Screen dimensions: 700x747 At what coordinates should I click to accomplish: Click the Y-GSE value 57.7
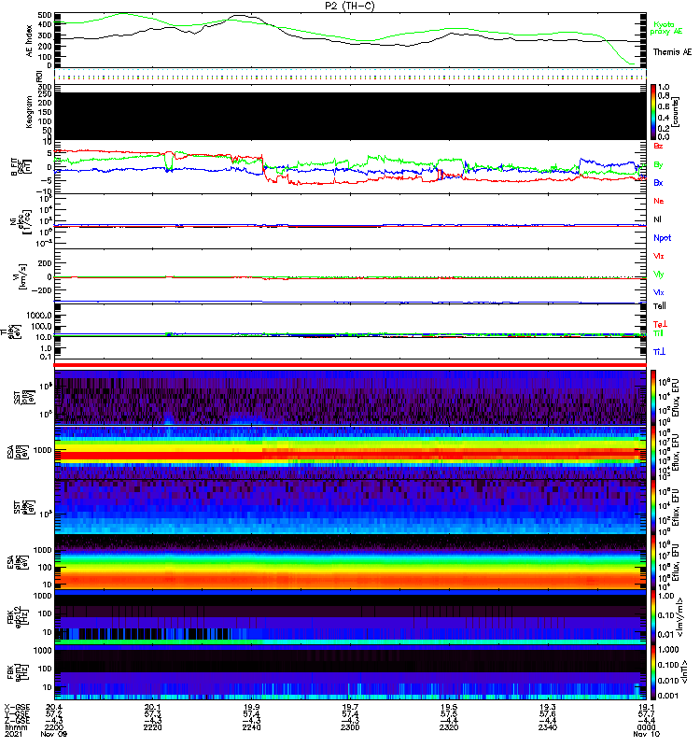[x=646, y=713]
